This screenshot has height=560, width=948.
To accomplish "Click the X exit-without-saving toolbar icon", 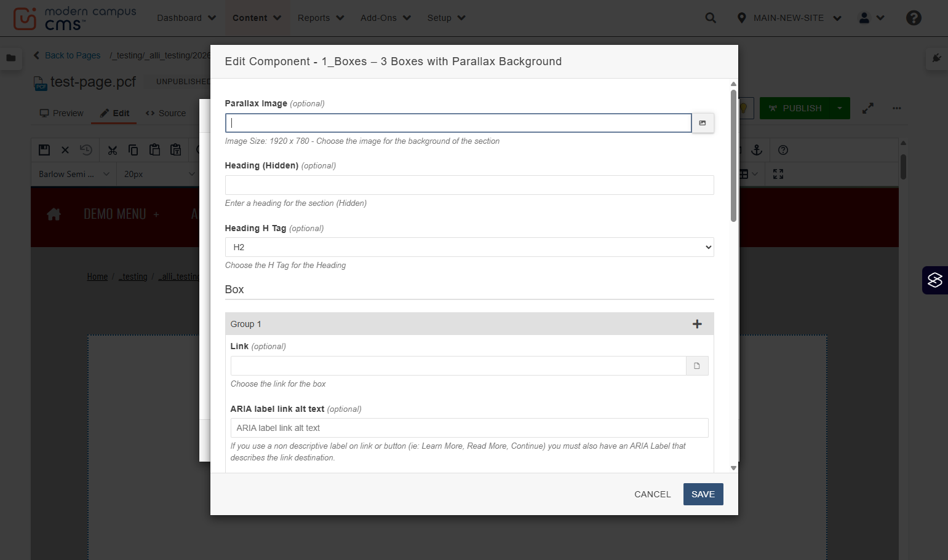I will (65, 150).
